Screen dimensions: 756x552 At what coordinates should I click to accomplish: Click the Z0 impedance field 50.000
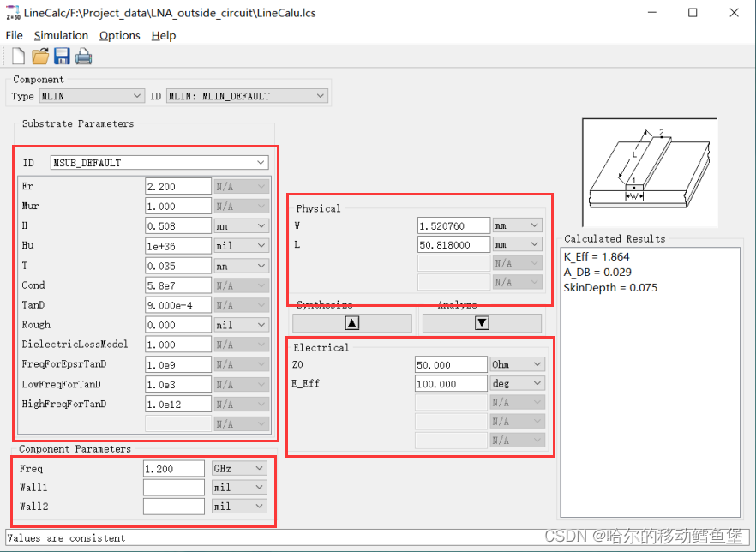451,365
